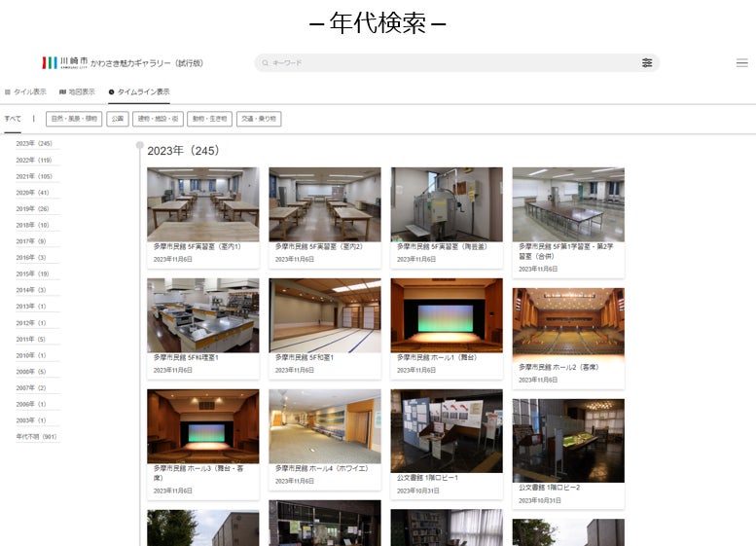Jump to 2021年 (105) in the year list

coord(34,176)
